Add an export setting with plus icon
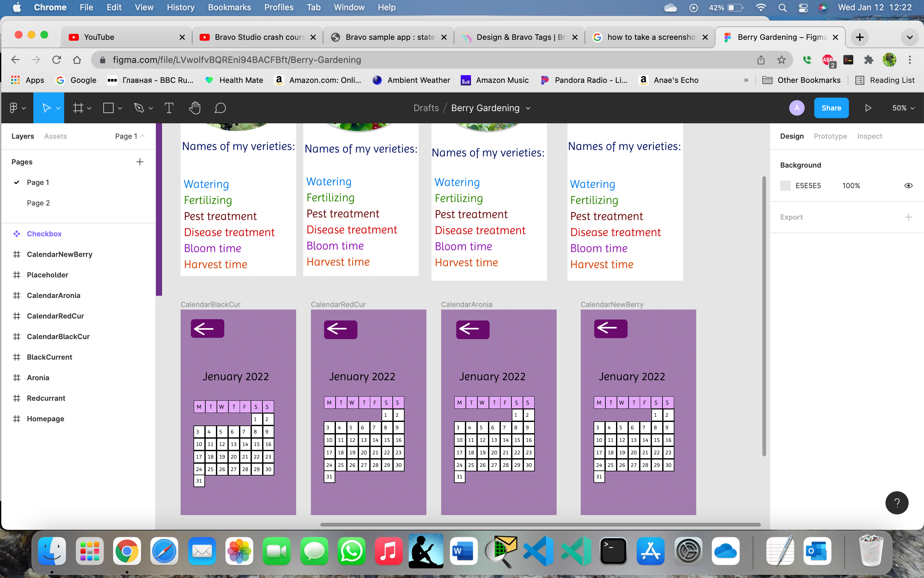This screenshot has height=578, width=924. [x=908, y=217]
